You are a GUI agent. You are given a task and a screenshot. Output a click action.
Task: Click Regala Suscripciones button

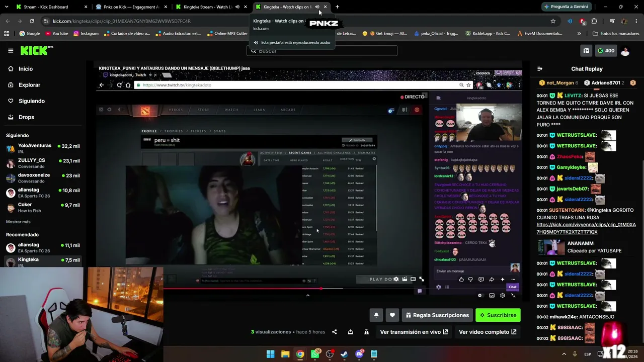(x=437, y=315)
